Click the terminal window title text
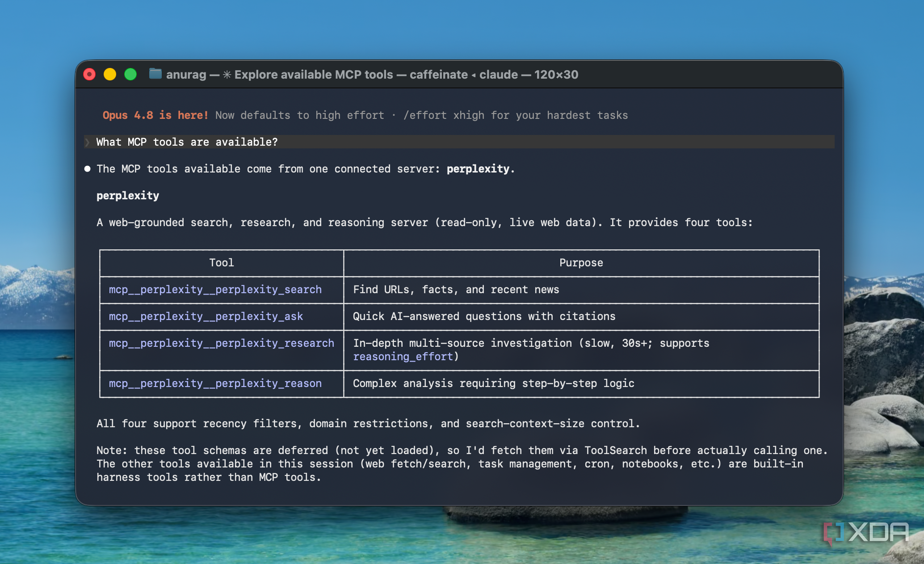This screenshot has height=564, width=924. pyautogui.click(x=372, y=75)
